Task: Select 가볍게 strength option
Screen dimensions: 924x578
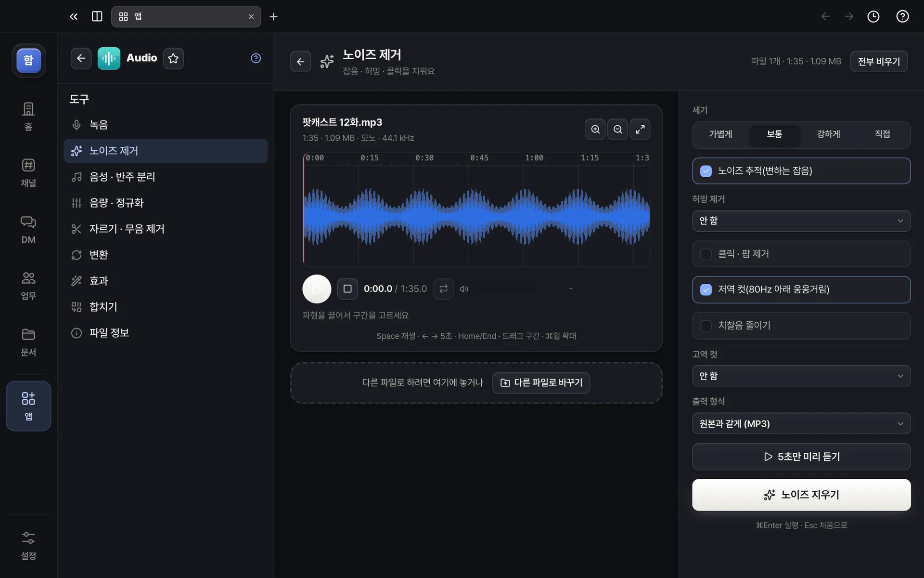Action: click(720, 134)
